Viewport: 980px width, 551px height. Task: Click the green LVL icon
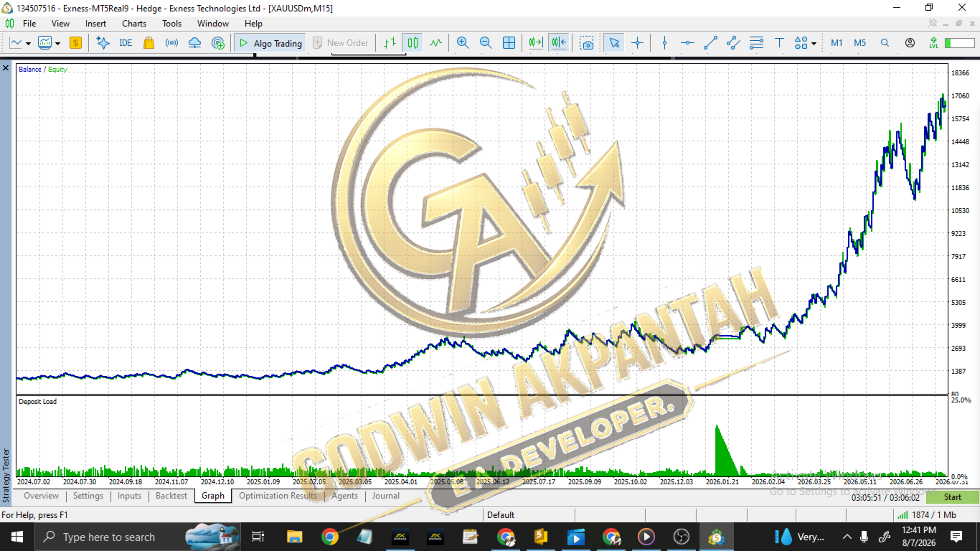(933, 43)
